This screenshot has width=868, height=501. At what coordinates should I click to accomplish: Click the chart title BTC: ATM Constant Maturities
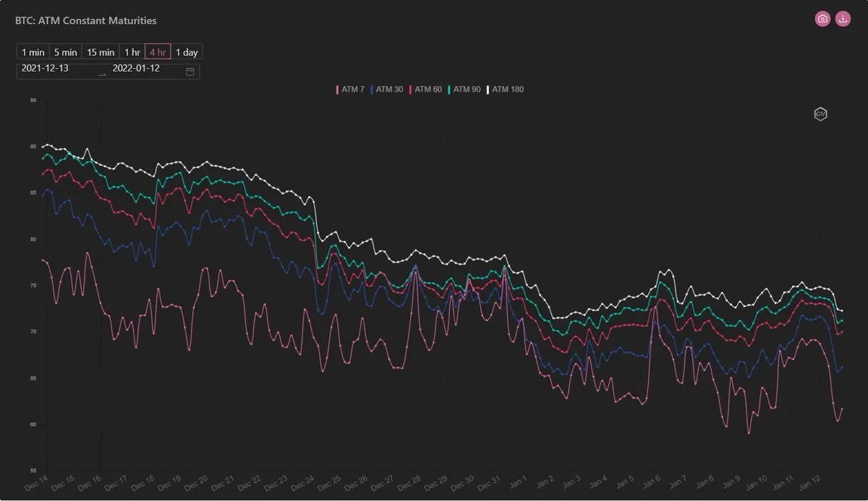pos(86,21)
